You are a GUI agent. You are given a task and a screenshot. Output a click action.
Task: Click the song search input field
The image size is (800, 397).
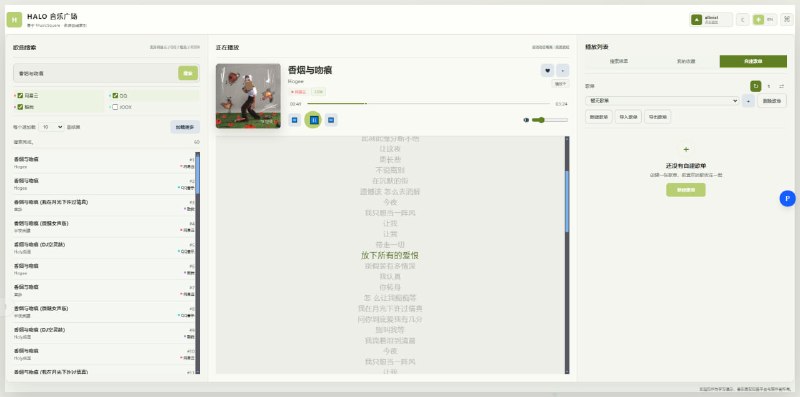96,73
